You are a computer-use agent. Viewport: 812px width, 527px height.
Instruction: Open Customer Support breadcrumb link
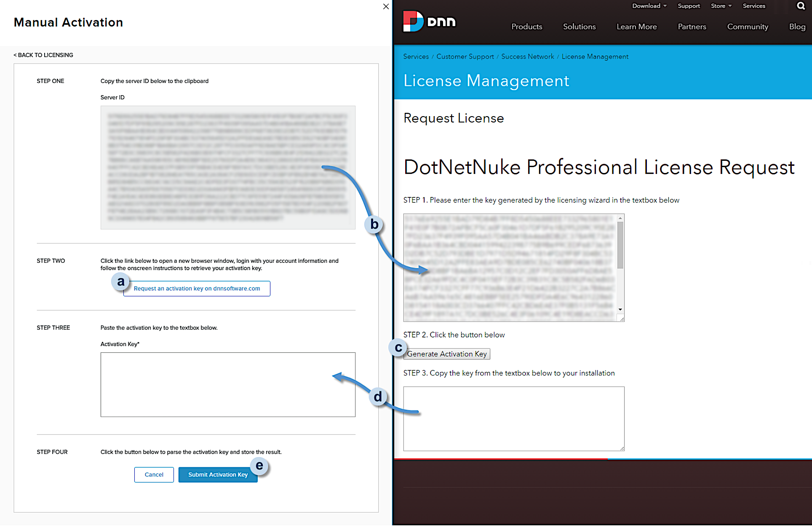[x=465, y=56]
